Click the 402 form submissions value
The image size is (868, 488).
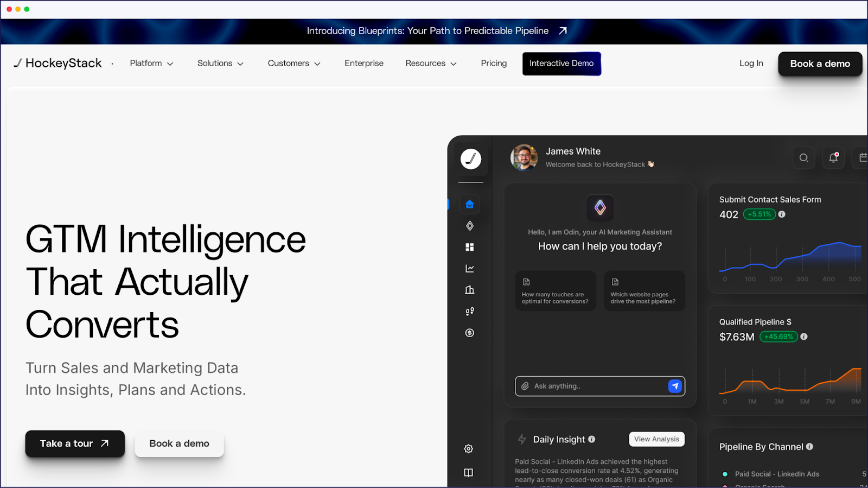(x=729, y=214)
